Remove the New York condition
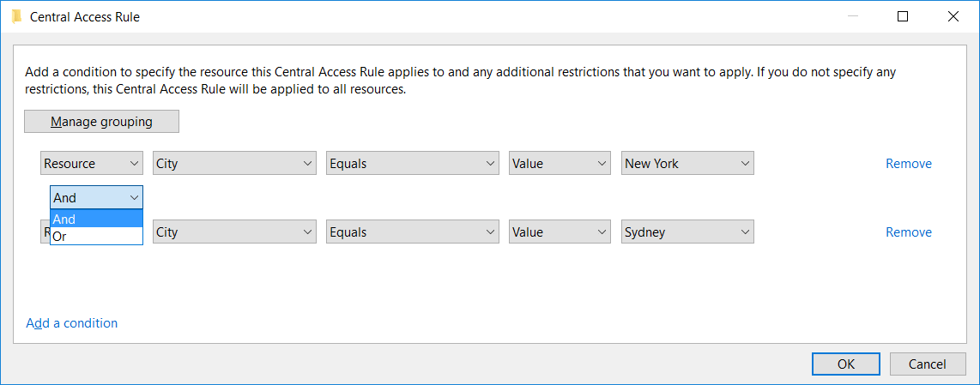 pyautogui.click(x=908, y=164)
